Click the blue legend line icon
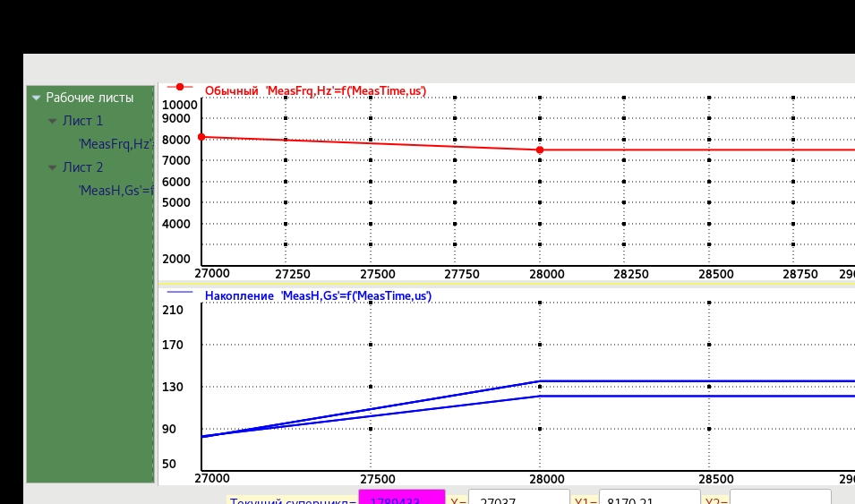This screenshot has height=504, width=855. coord(180,292)
